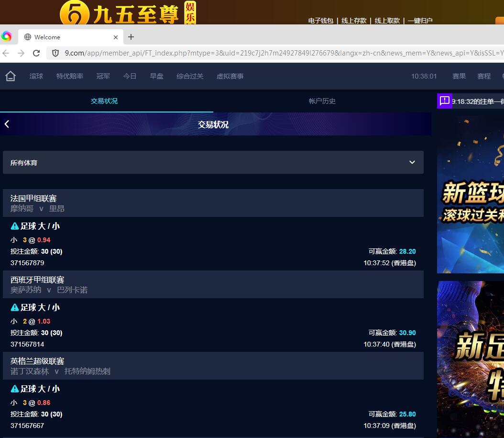Open 赛程 schedule link
Image resolution: width=504 pixels, height=438 pixels.
[x=484, y=76]
